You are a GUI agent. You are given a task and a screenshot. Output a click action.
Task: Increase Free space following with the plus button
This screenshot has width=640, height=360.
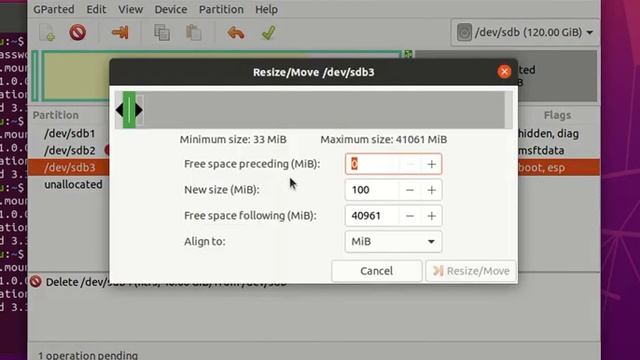(431, 216)
